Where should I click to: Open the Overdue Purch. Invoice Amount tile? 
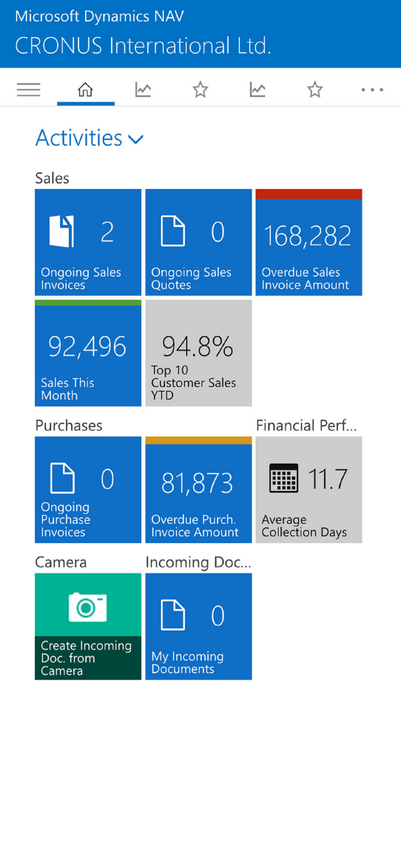[x=198, y=490]
